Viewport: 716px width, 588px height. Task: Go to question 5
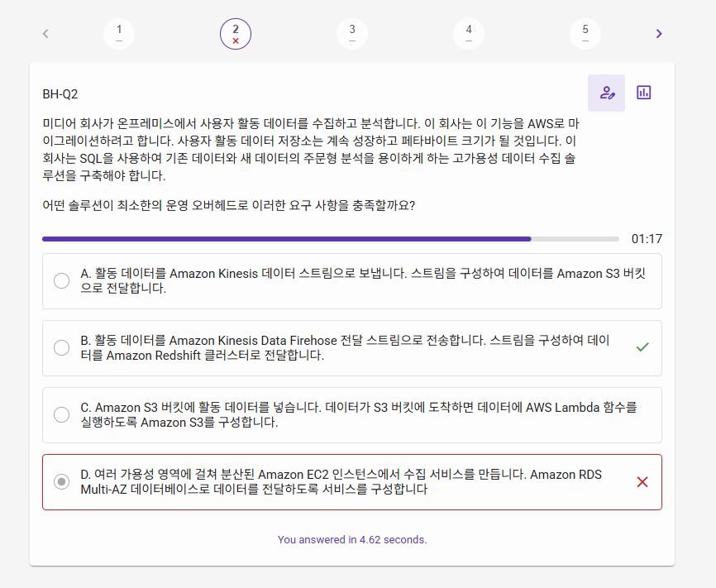[x=585, y=33]
